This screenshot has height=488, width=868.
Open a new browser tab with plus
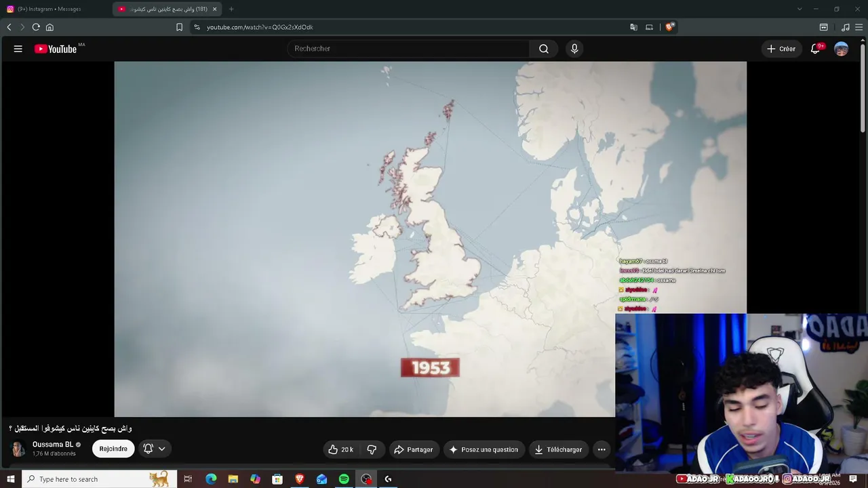pyautogui.click(x=231, y=9)
